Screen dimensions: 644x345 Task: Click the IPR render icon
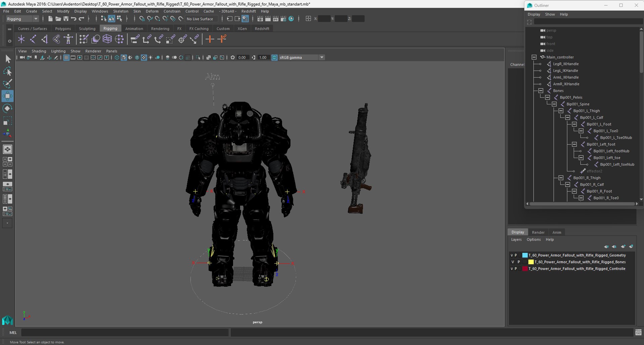click(276, 19)
